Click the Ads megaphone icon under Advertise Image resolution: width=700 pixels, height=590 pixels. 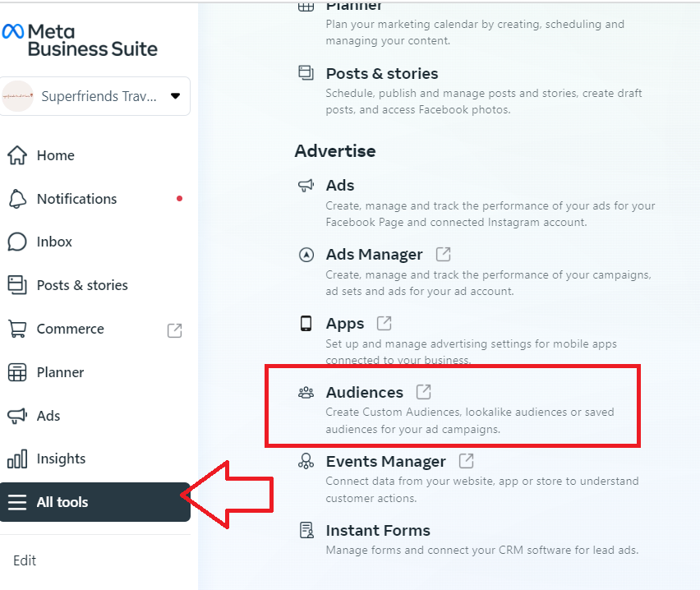[306, 185]
